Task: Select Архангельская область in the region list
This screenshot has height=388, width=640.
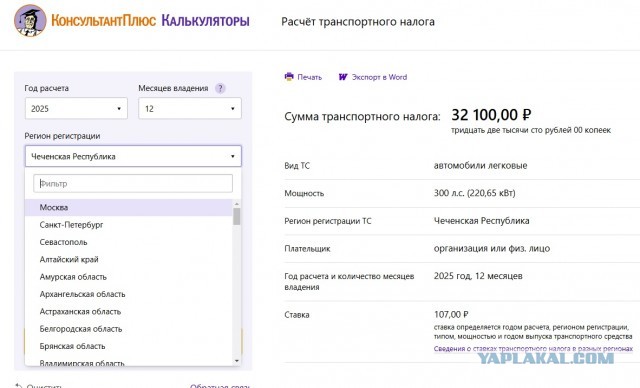Action: coord(129,294)
